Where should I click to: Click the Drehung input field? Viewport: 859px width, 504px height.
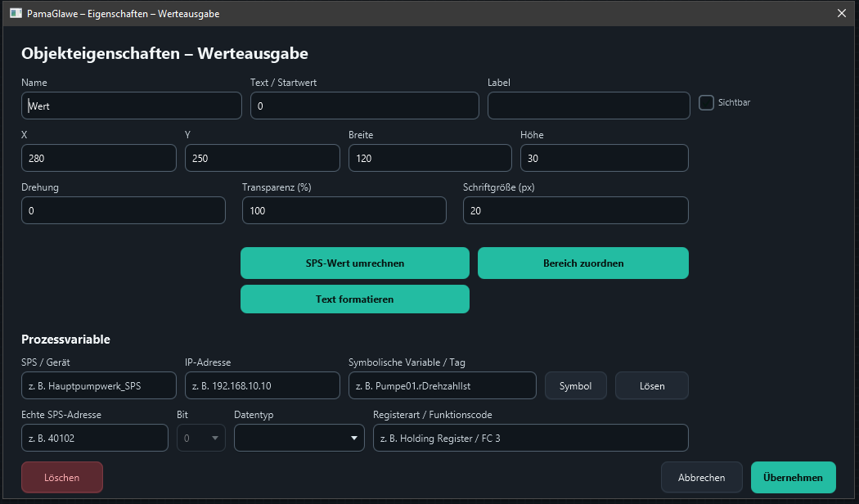[x=124, y=210]
